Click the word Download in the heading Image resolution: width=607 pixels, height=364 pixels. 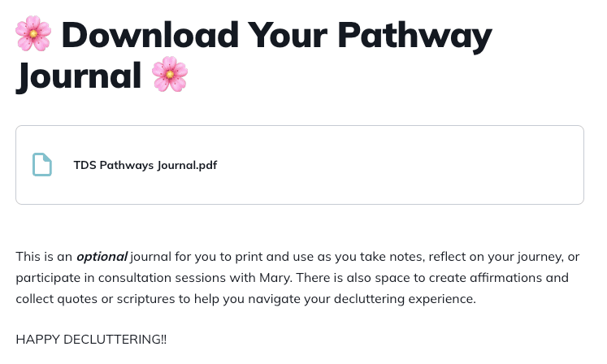pyautogui.click(x=150, y=35)
